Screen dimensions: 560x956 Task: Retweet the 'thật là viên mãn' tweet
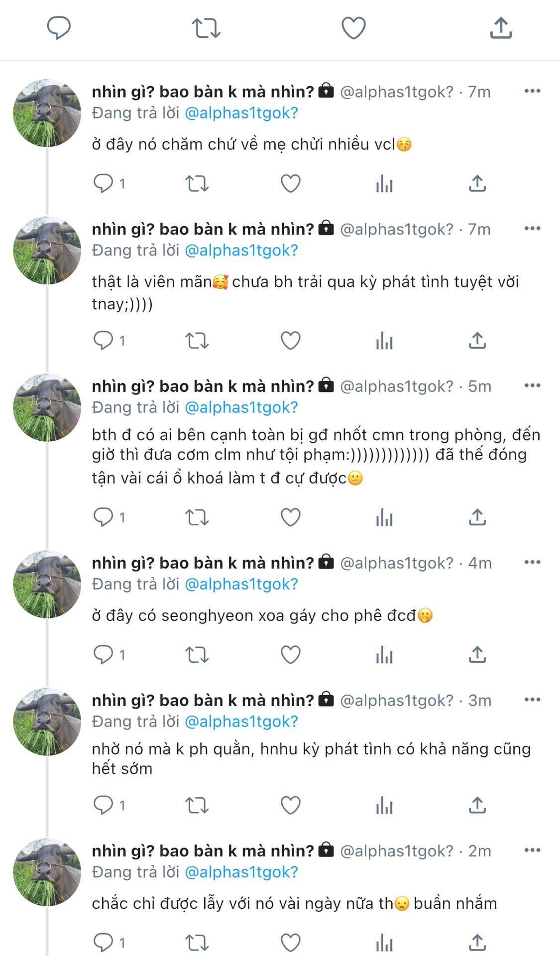click(x=197, y=341)
